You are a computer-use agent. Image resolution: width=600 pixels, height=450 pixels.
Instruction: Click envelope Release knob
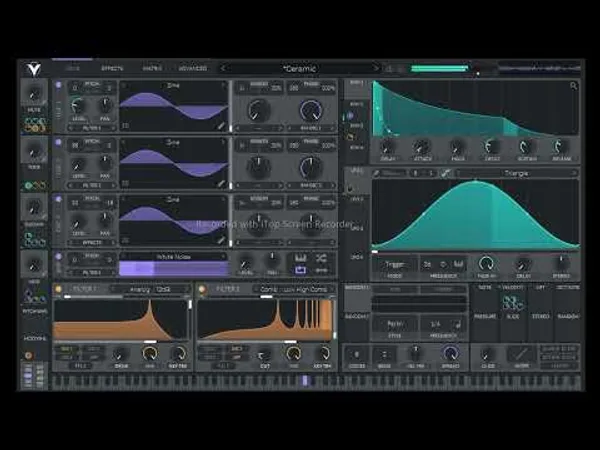tap(561, 147)
